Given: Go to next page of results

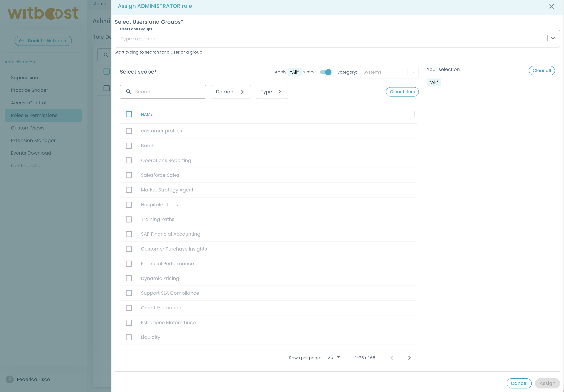Looking at the screenshot, I should 409,358.
